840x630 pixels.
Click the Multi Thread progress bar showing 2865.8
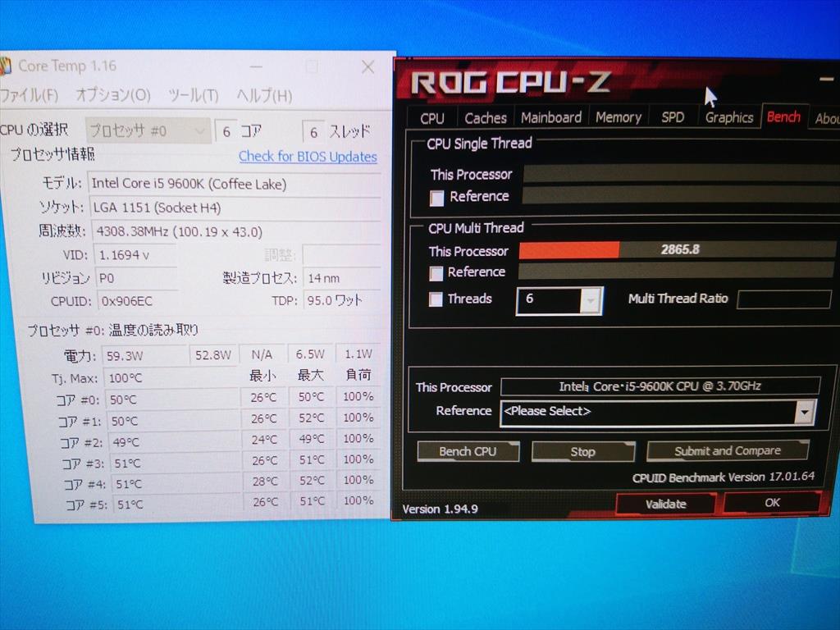click(676, 249)
